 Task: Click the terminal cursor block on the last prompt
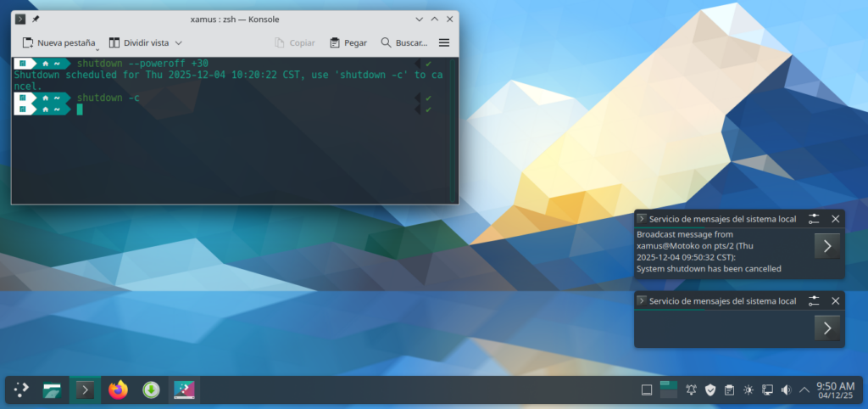click(80, 109)
